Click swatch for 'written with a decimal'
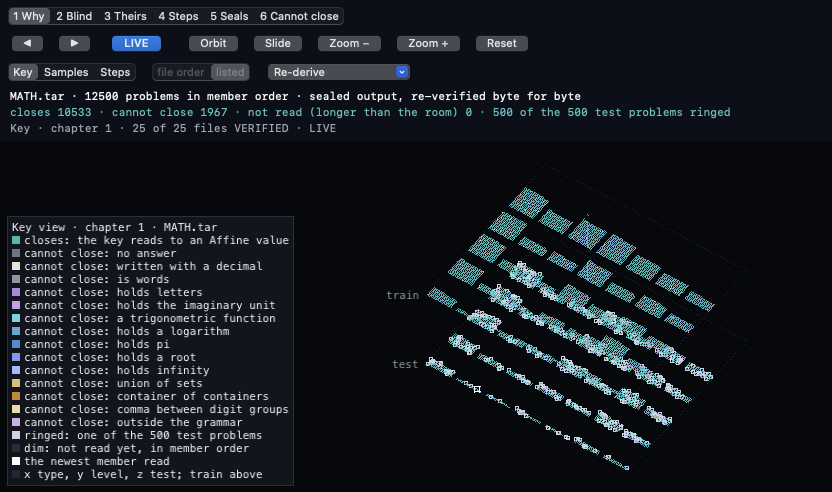832x492 pixels. pyautogui.click(x=16, y=266)
